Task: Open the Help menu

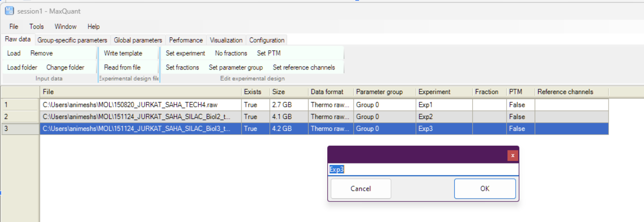Action: [x=93, y=27]
